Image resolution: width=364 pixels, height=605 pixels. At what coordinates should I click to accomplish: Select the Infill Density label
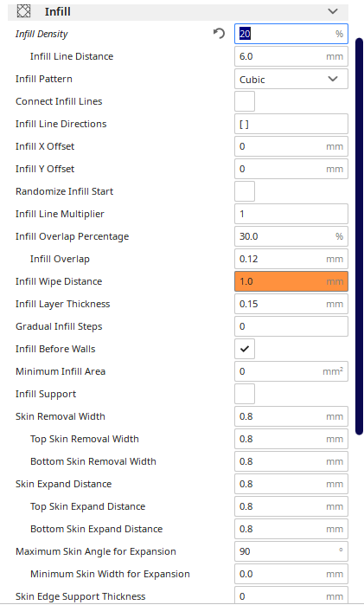click(x=42, y=34)
